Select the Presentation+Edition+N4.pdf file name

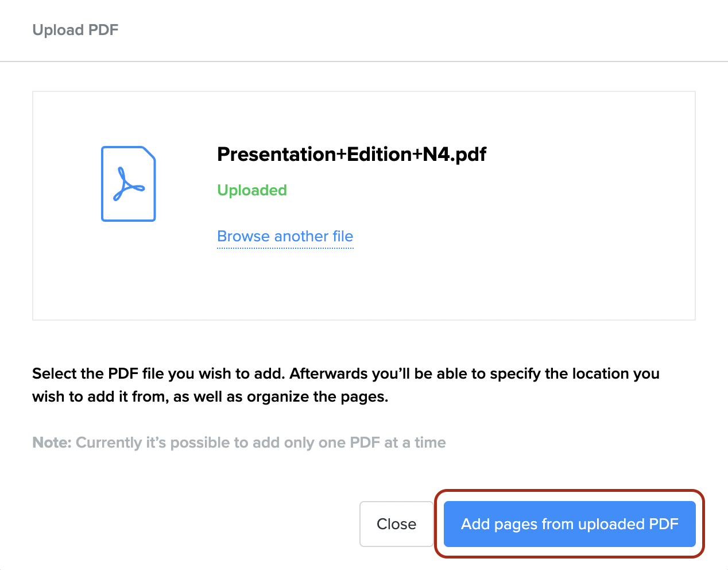pos(351,154)
